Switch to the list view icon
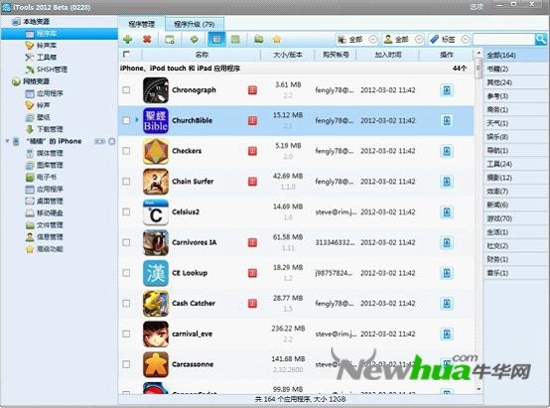The height and width of the screenshot is (408, 550). [x=217, y=39]
